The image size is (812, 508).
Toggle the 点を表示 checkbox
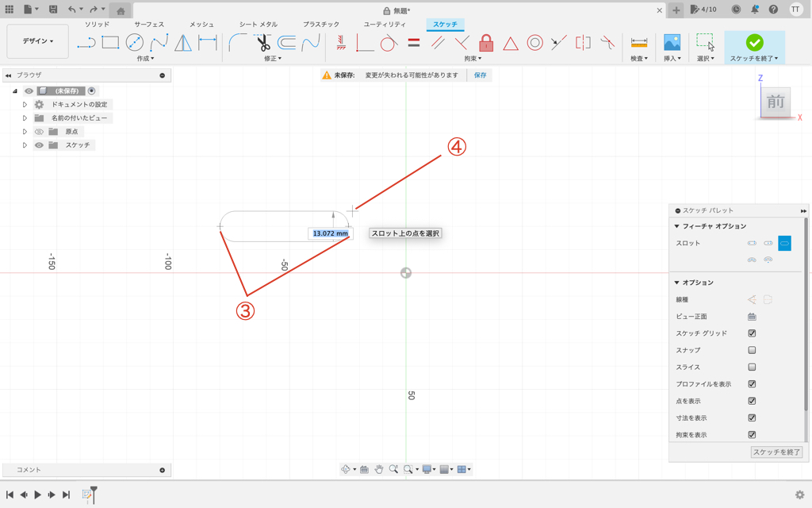pos(752,401)
